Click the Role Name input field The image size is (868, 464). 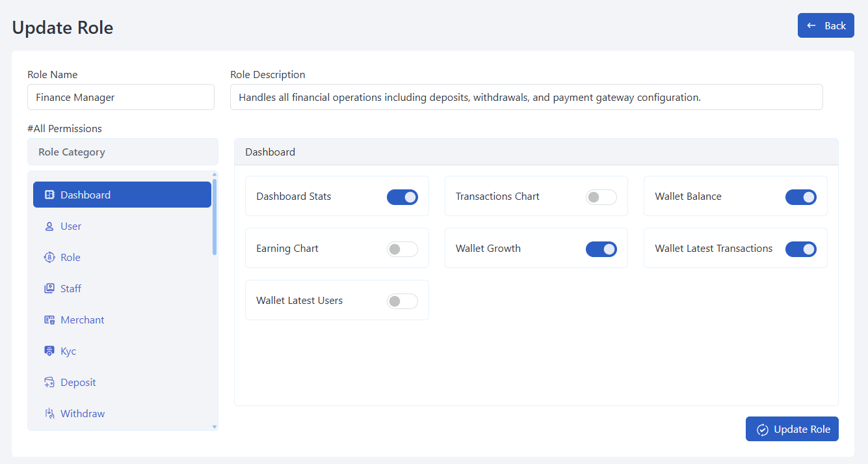[x=121, y=97]
